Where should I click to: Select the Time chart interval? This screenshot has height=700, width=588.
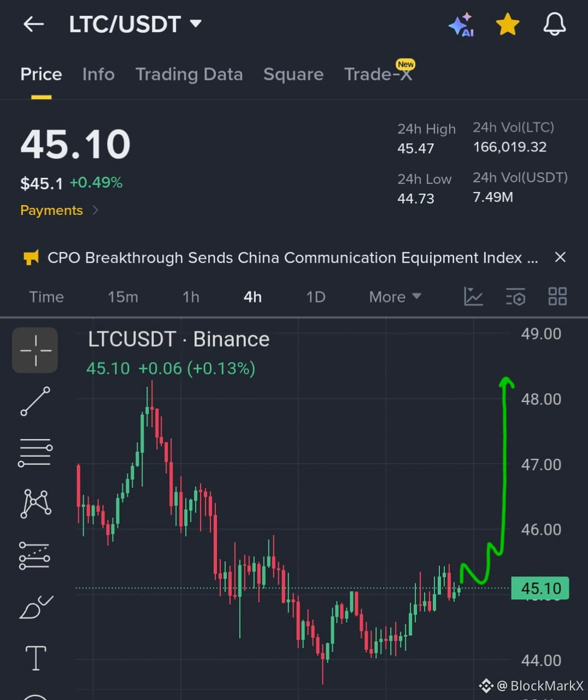pyautogui.click(x=46, y=297)
